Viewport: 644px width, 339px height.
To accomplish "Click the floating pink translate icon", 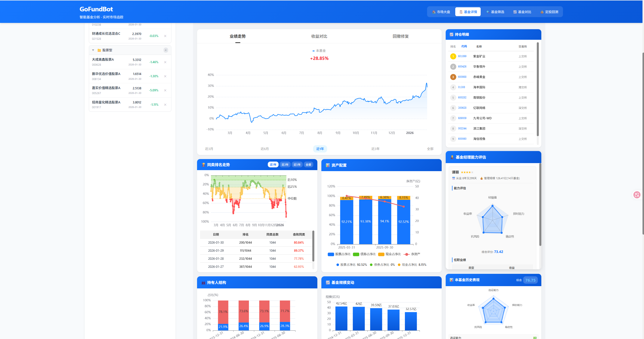I will [637, 195].
